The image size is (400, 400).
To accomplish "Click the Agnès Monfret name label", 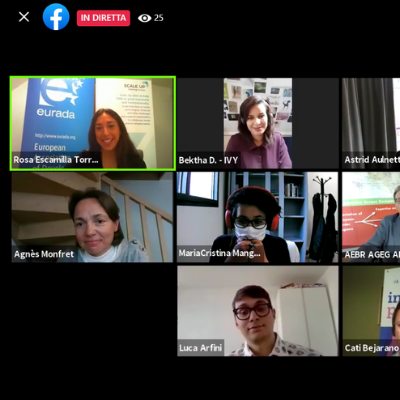I will pyautogui.click(x=44, y=254).
